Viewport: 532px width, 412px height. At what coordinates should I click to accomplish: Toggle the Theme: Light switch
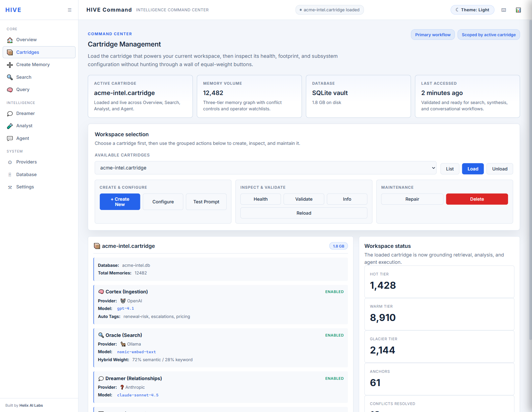[x=472, y=10]
